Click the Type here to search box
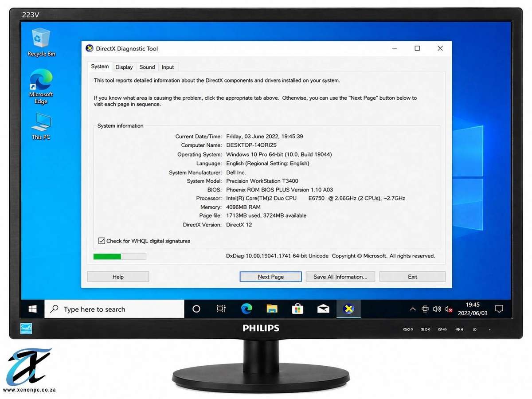Screen dimensions: 532x399 tap(114, 309)
